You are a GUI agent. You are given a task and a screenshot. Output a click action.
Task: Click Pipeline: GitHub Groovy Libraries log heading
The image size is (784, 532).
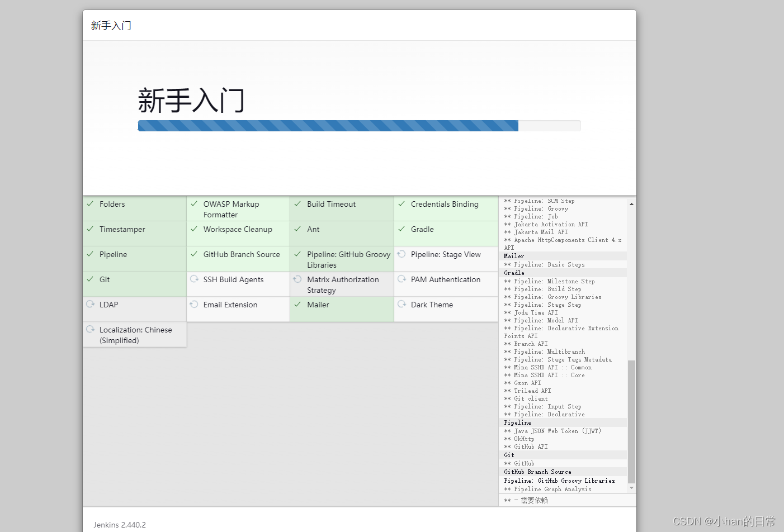tap(559, 481)
